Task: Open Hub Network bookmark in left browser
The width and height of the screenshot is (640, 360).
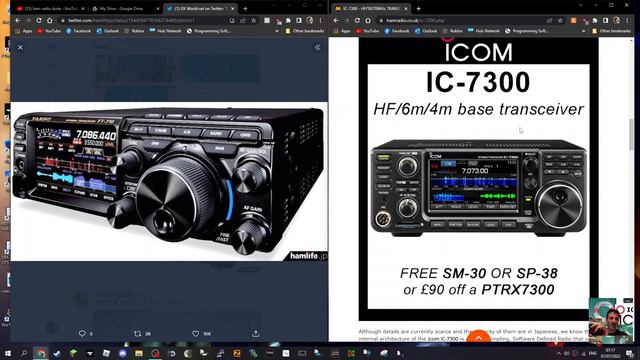Action: [165, 31]
